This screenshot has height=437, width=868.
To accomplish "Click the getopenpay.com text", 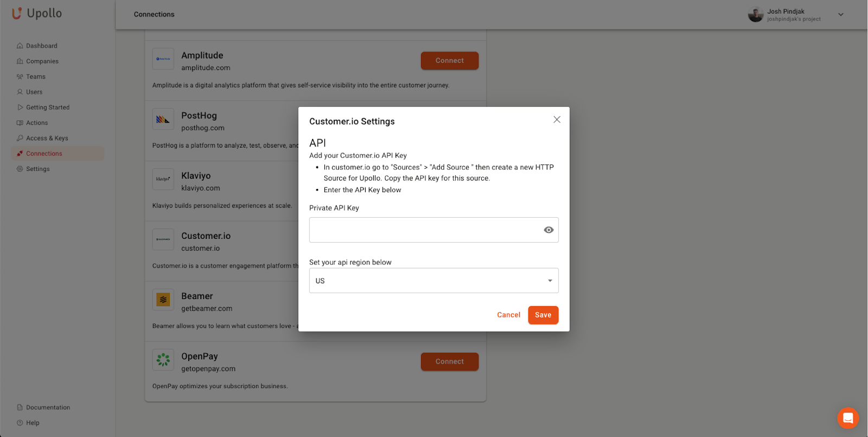I will (208, 369).
